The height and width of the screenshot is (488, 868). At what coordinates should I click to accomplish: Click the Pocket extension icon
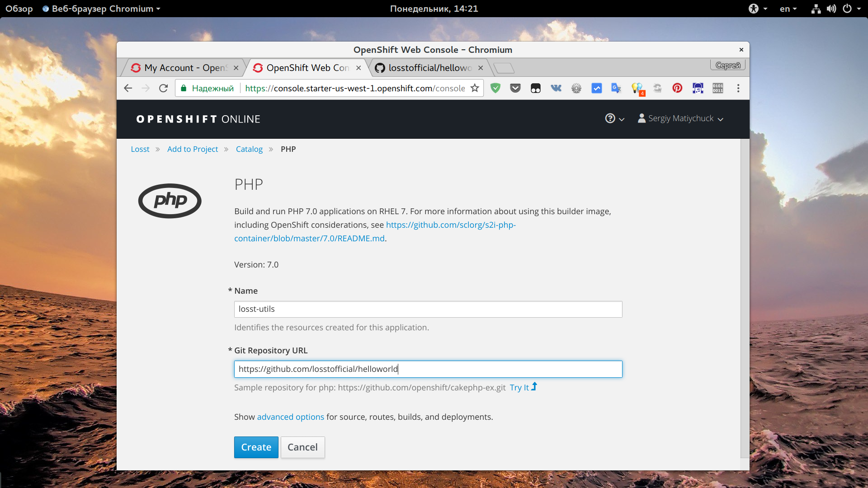(x=515, y=88)
